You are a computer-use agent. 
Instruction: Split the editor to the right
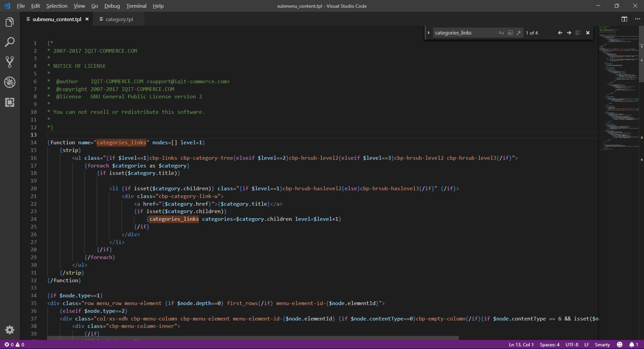click(x=624, y=19)
